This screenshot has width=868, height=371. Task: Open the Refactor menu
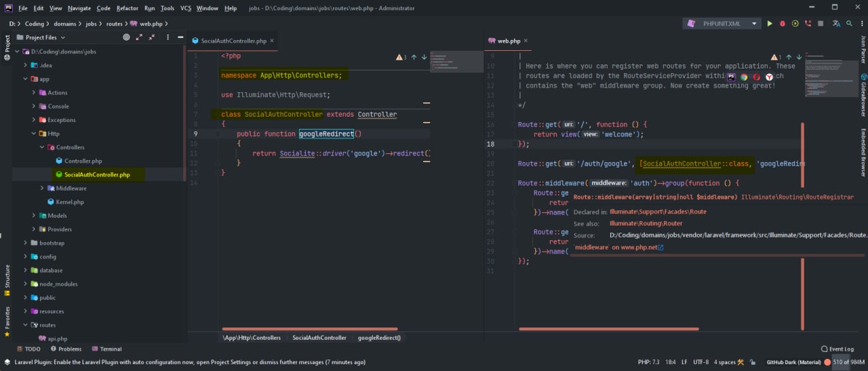click(127, 8)
